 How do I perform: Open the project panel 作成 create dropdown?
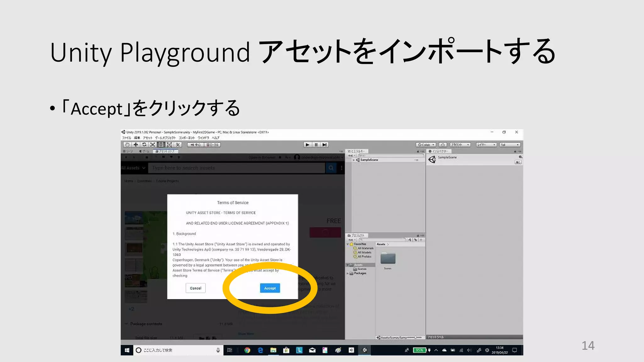(x=352, y=240)
